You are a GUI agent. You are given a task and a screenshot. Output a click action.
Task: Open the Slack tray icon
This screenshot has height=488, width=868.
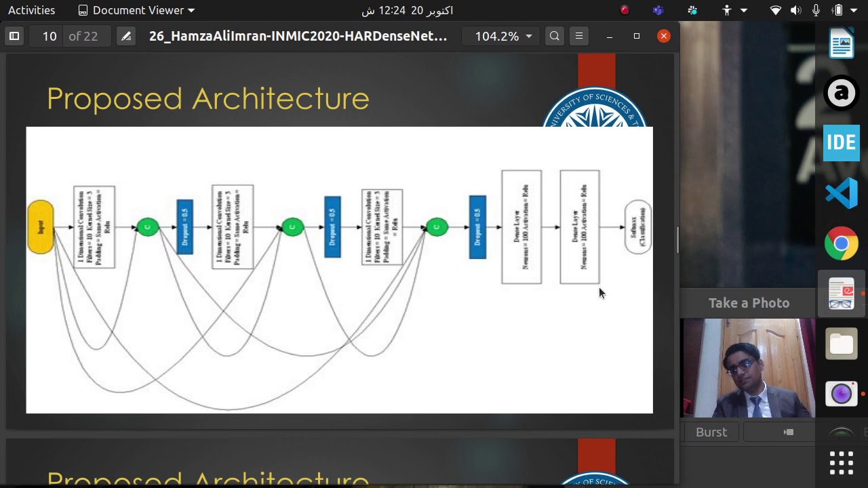692,10
